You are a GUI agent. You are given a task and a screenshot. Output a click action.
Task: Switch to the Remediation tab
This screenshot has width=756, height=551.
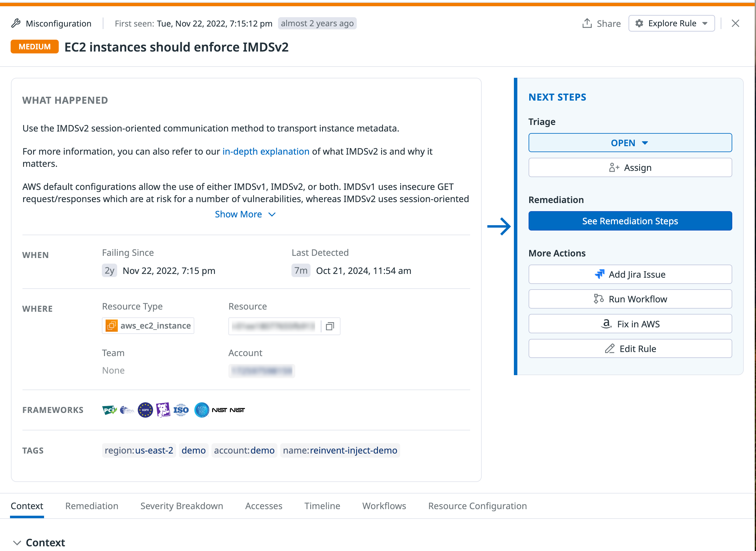(91, 506)
